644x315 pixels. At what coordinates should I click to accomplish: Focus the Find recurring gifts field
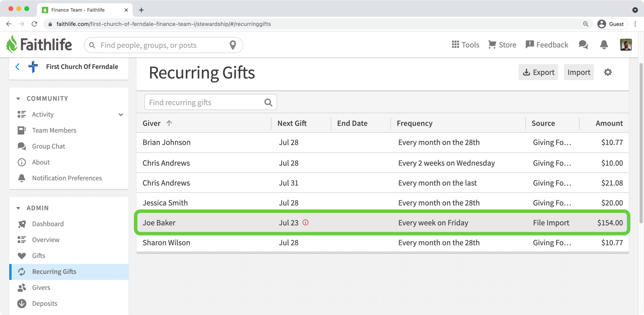(x=211, y=102)
